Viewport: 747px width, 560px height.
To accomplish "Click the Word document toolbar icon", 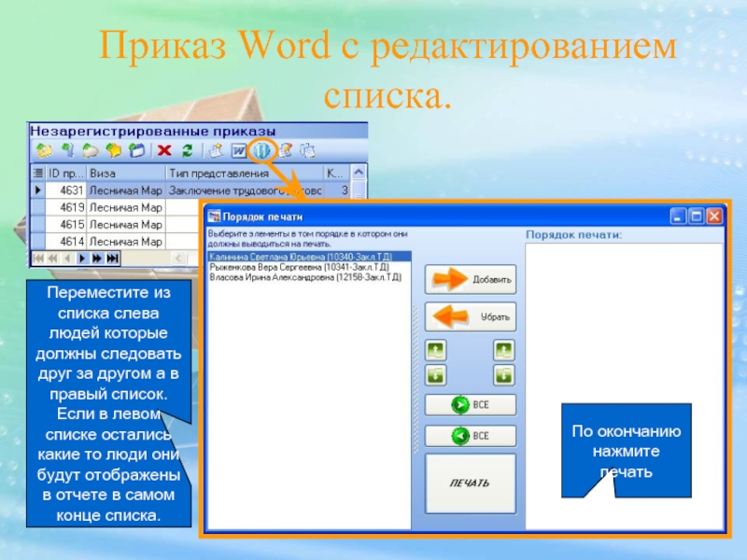I will point(239,149).
